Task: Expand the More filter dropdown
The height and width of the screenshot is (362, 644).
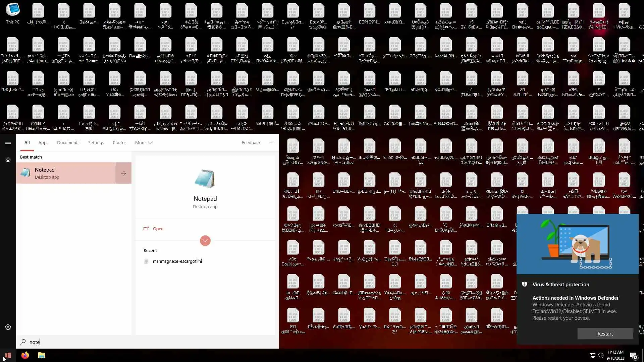Action: coord(144,142)
